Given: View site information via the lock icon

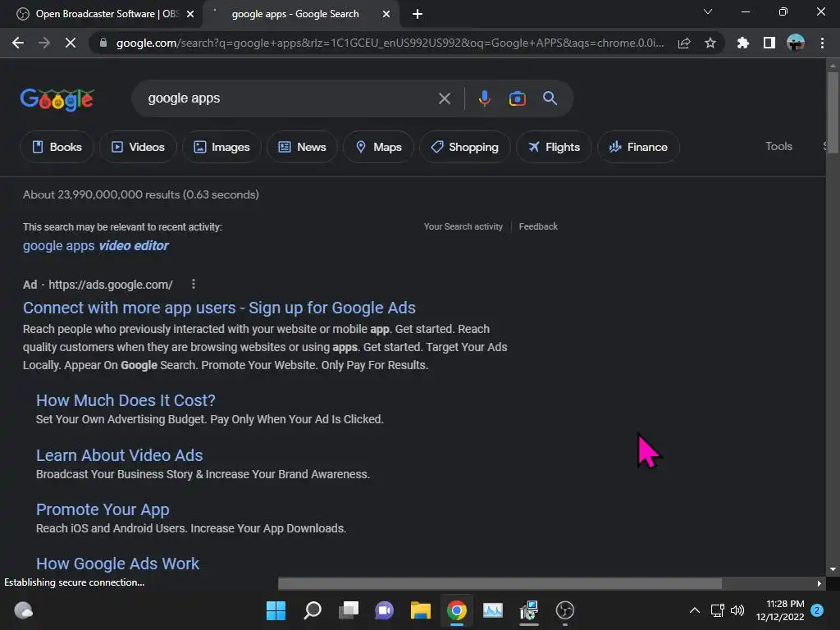Looking at the screenshot, I should point(103,43).
